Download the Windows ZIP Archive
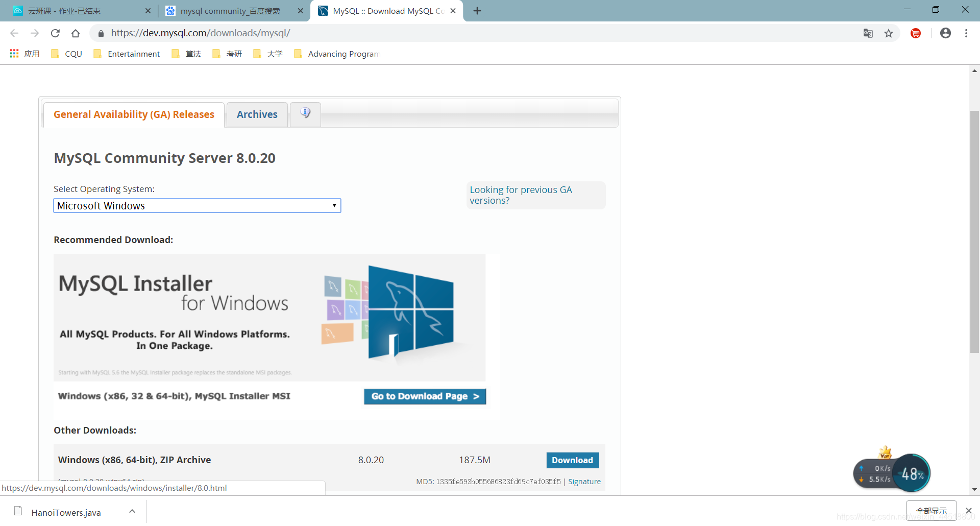Viewport: 980px width, 526px height. 572,460
